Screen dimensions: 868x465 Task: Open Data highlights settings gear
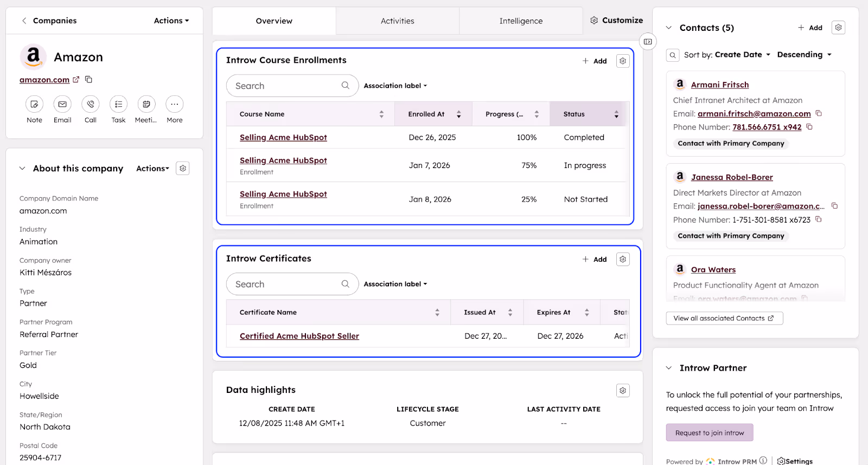623,391
